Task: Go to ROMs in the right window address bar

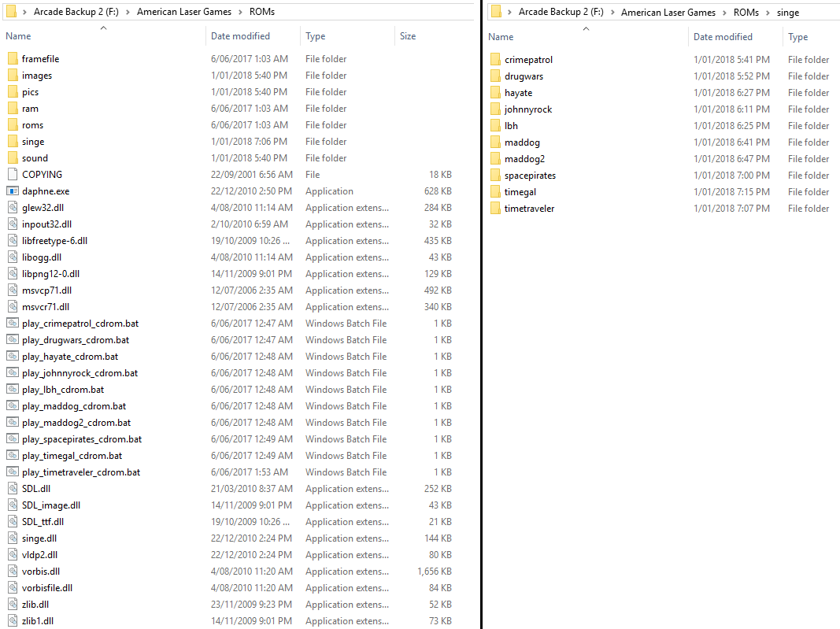Action: (x=746, y=13)
